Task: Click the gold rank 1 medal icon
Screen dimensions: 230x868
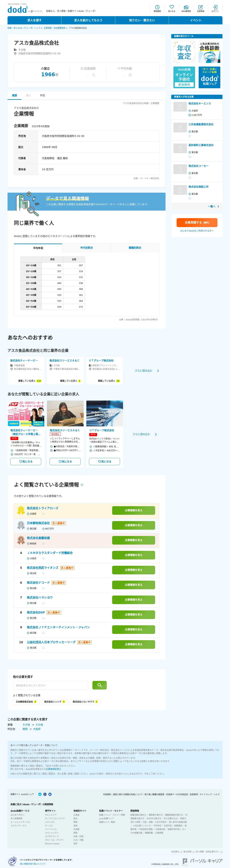Action: [x=21, y=511]
